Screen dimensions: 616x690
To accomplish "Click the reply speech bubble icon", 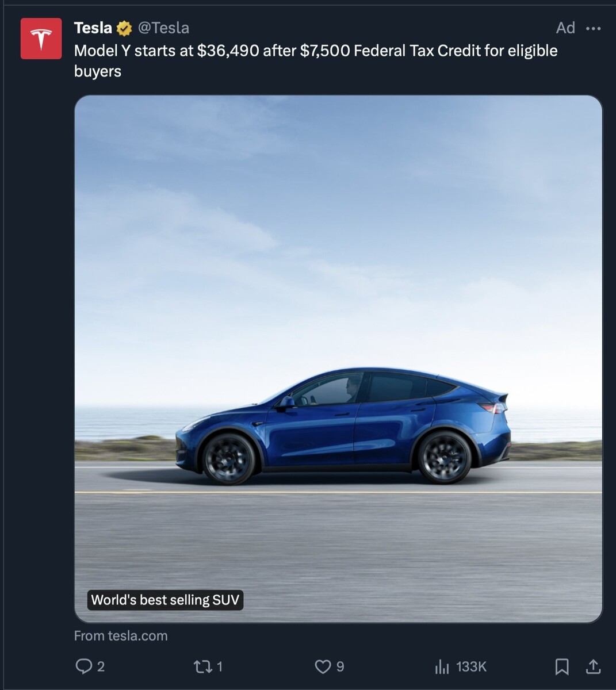I will point(84,666).
